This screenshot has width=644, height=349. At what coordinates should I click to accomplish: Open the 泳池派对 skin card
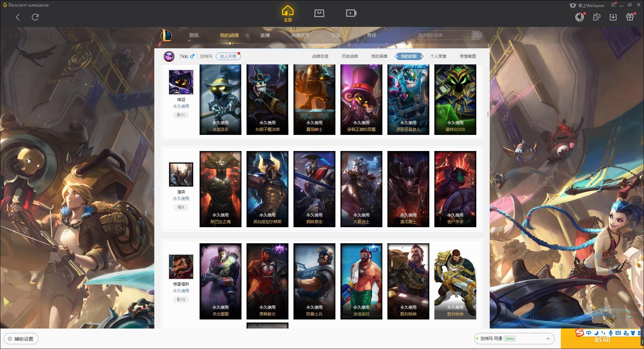[x=361, y=281]
